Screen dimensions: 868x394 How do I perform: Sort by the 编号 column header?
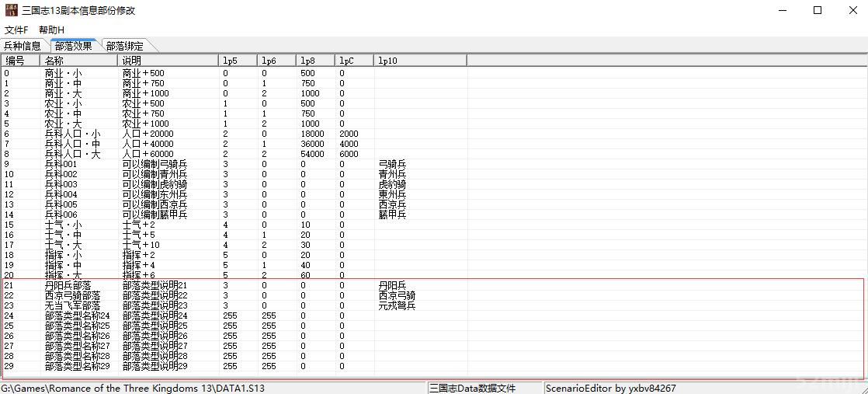(x=20, y=60)
